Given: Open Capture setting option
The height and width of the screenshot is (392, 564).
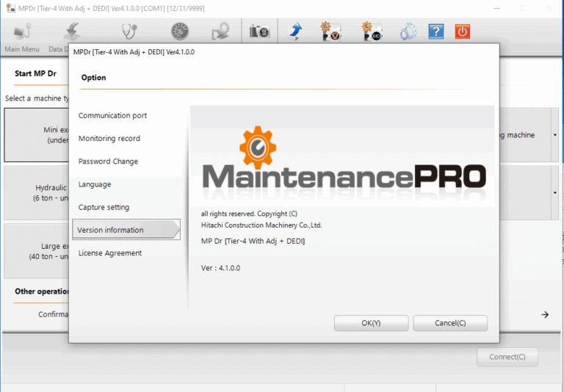Looking at the screenshot, I should click(104, 208).
